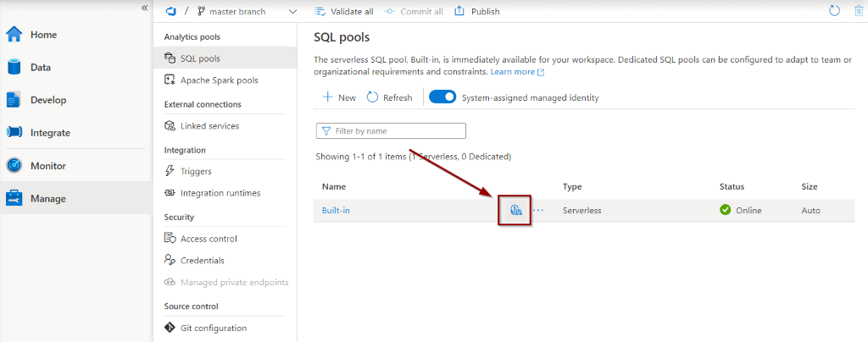Click the refresh icon at top right
Viewport: 868px width, 342px height.
pos(834,10)
